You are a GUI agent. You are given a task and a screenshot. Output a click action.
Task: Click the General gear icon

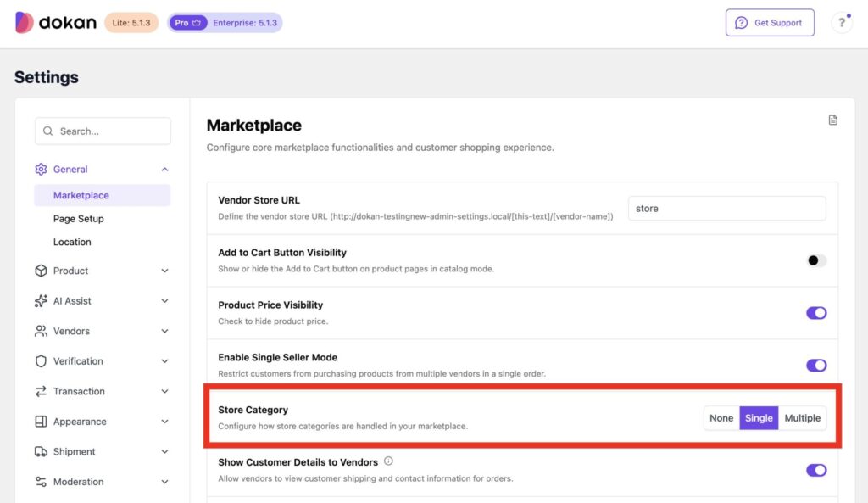(x=41, y=169)
